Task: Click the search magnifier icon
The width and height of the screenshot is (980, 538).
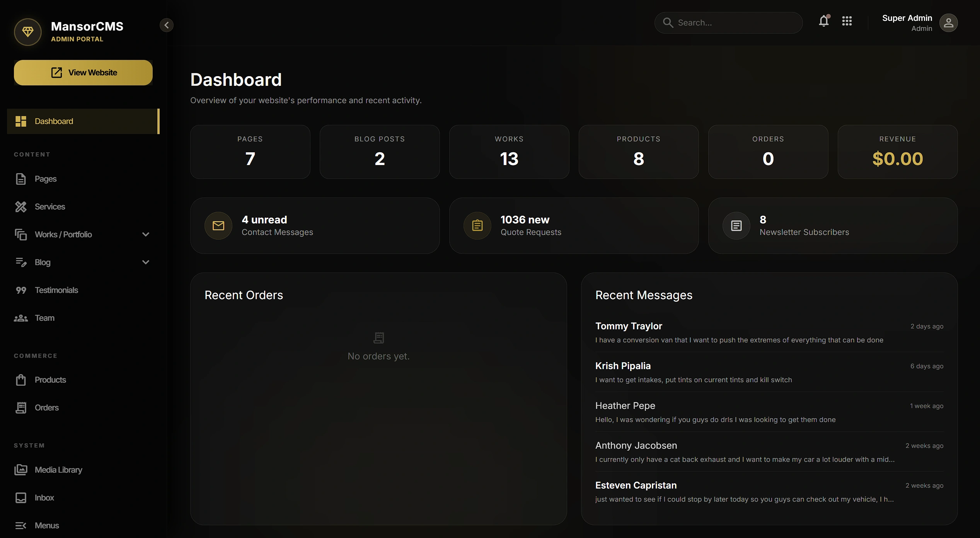Action: pos(668,23)
